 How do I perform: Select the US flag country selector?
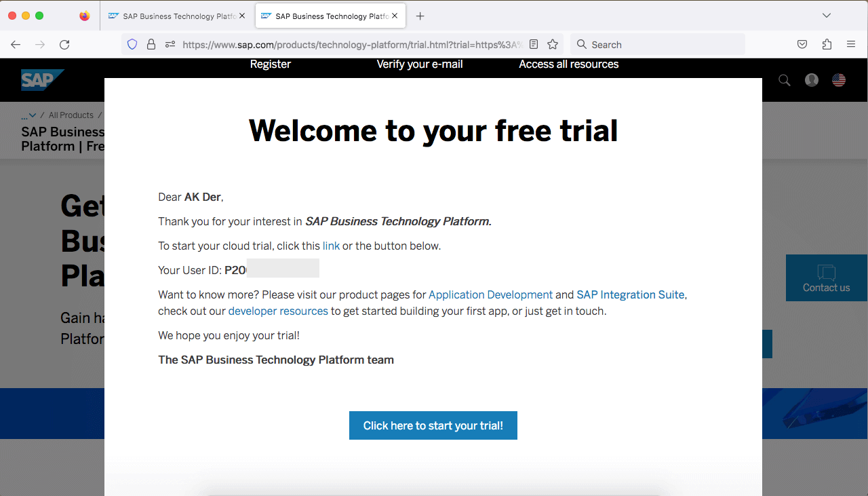[839, 80]
